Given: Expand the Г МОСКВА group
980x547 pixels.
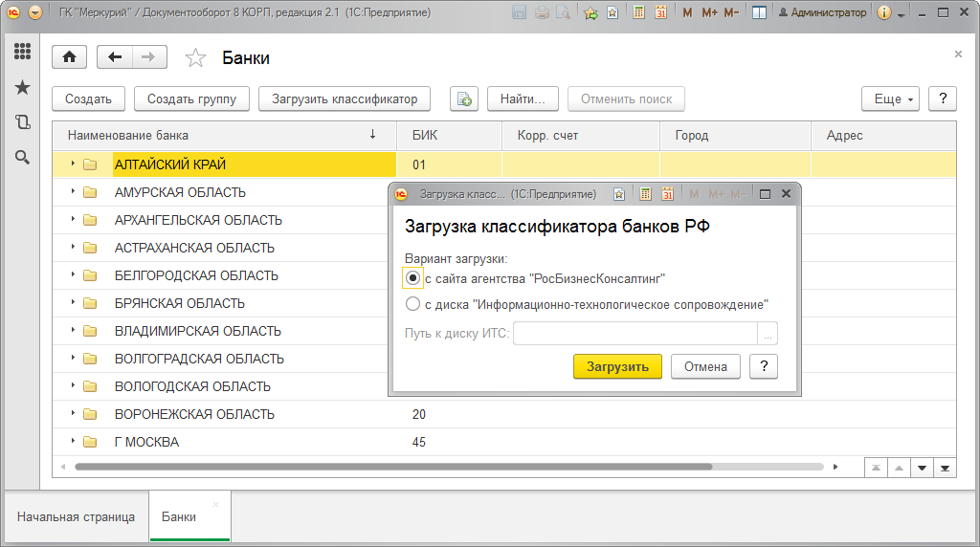Looking at the screenshot, I should pos(73,441).
